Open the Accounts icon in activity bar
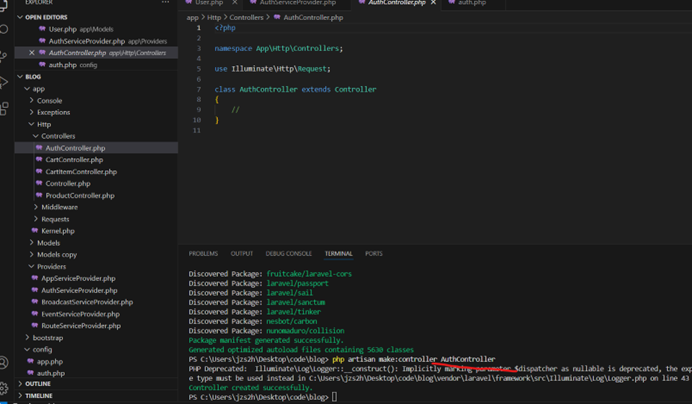Viewport: 692px width, 404px height. pos(4,363)
